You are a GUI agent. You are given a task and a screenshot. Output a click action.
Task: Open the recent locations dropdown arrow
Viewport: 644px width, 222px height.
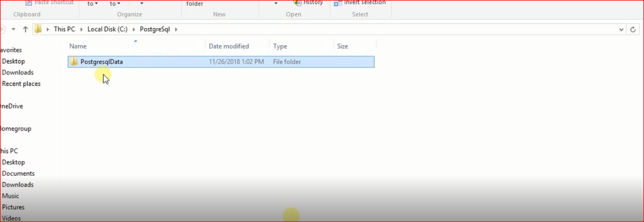14,29
